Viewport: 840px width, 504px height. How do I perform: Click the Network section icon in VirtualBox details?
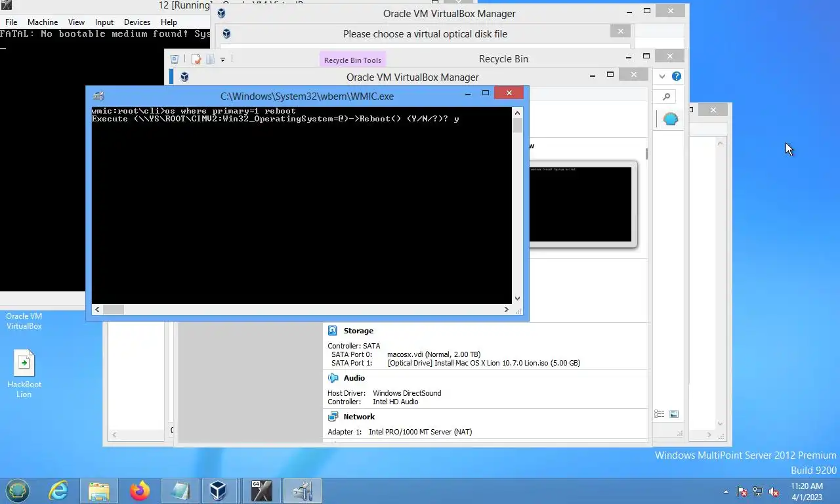(333, 417)
